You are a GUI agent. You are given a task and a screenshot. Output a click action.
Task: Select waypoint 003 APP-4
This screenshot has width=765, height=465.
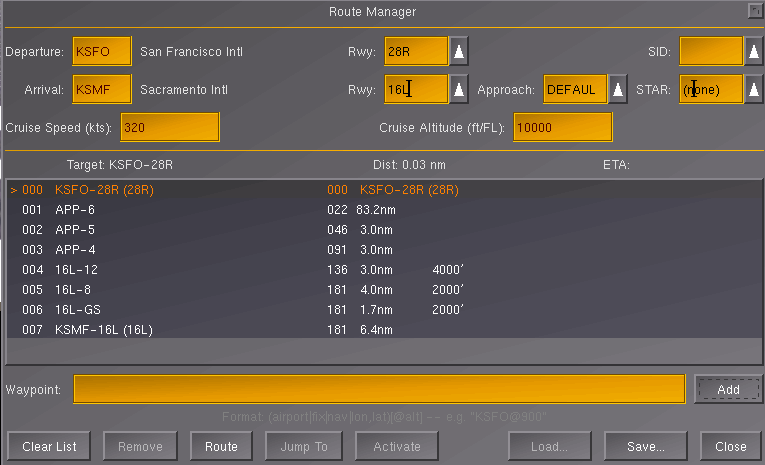[x=384, y=250]
